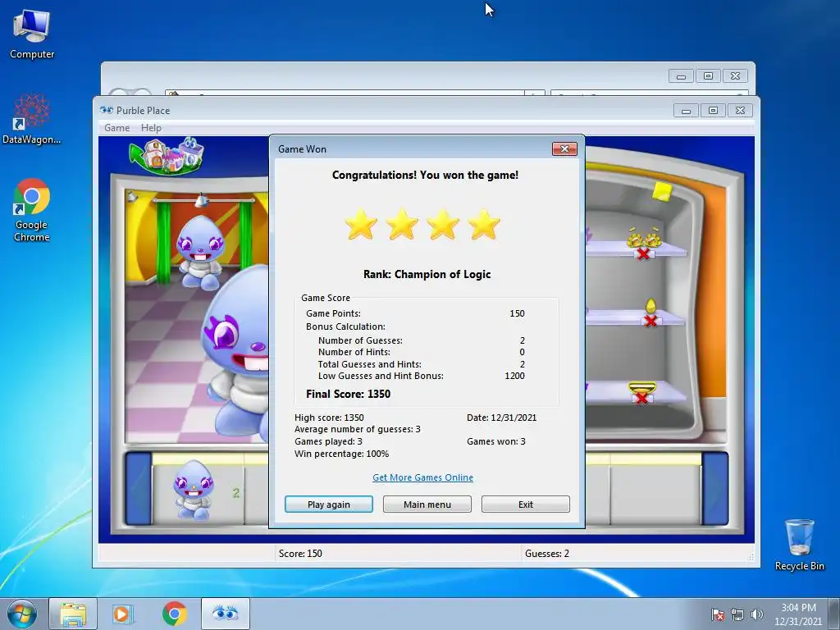Click the Guesses: 2 status bar entry
Viewport: 840px width, 630px height.
coord(547,554)
